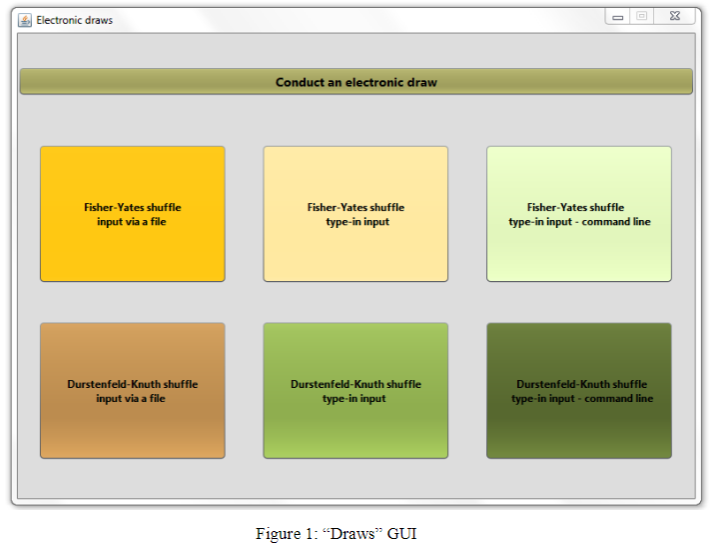The width and height of the screenshot is (724, 549).
Task: Choose Durstenfeld-Knuth shuffle type-in input
Action: (355, 391)
